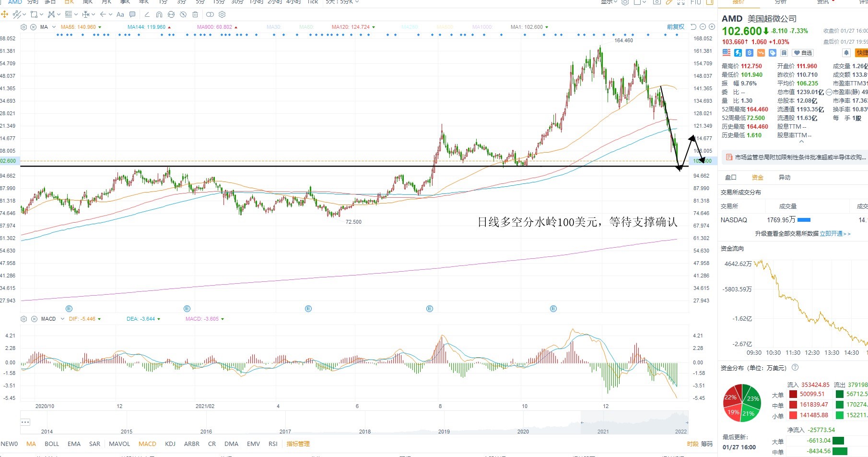Expand the MACD indicator dropdown

[x=62, y=319]
